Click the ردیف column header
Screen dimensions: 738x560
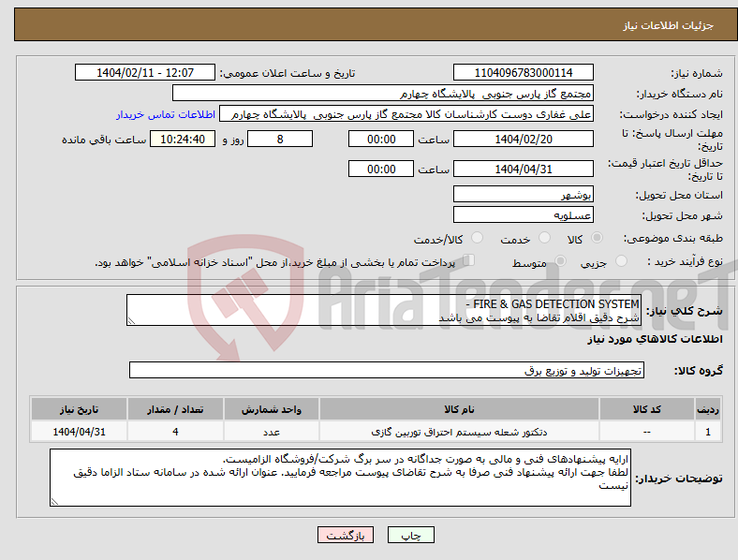tap(707, 409)
